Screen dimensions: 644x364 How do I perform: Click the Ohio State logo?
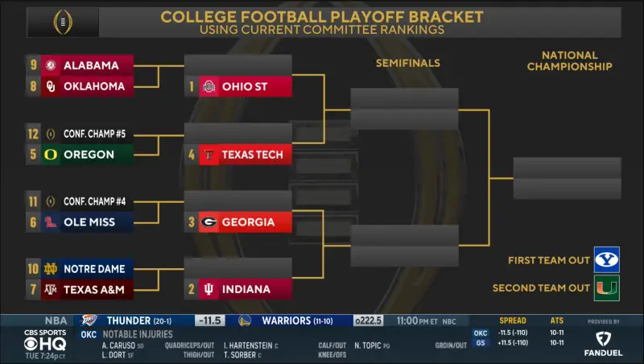(208, 86)
